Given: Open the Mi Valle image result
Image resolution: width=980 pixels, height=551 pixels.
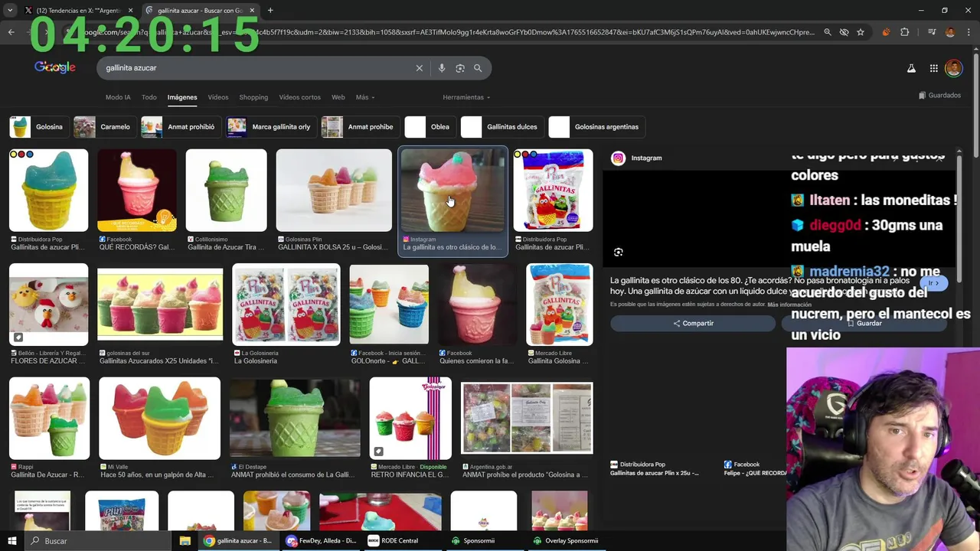Looking at the screenshot, I should pyautogui.click(x=159, y=418).
